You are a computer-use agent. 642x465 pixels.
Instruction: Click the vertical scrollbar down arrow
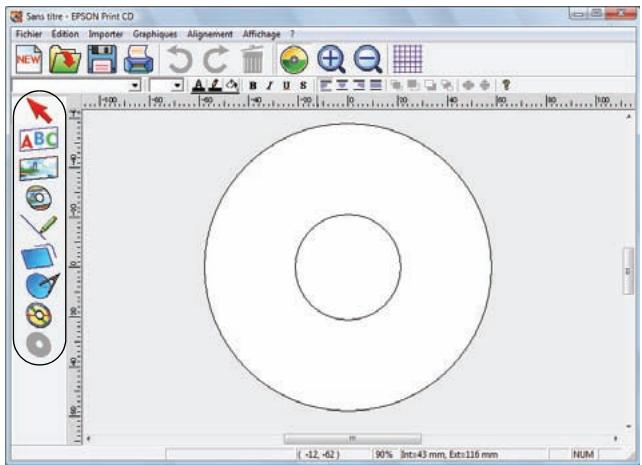628,427
